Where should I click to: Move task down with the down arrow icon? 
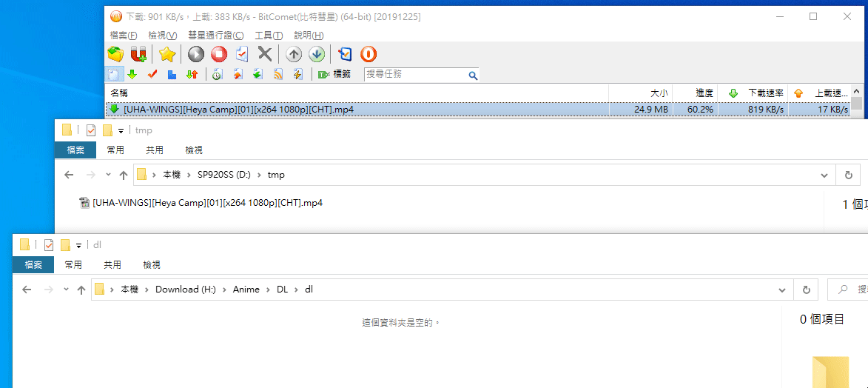tap(317, 54)
